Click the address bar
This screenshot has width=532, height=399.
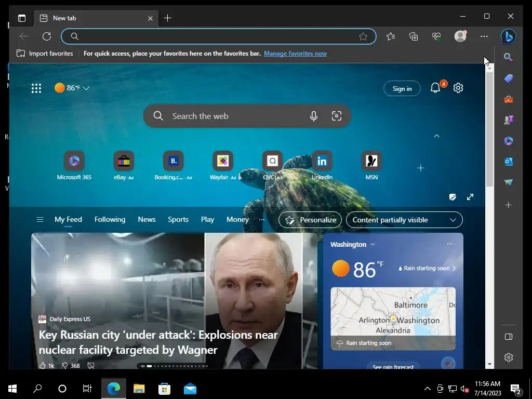coord(219,36)
